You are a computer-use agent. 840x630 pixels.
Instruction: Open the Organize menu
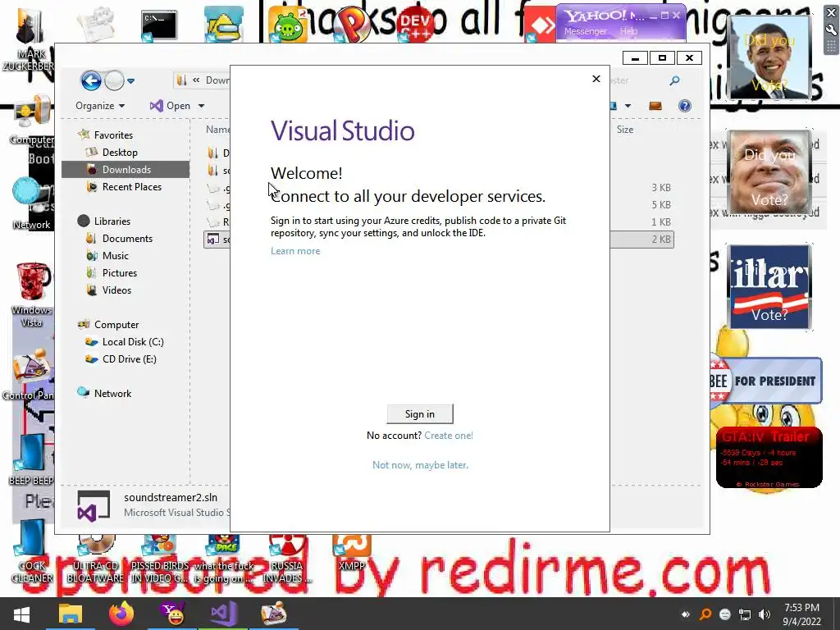tap(100, 106)
